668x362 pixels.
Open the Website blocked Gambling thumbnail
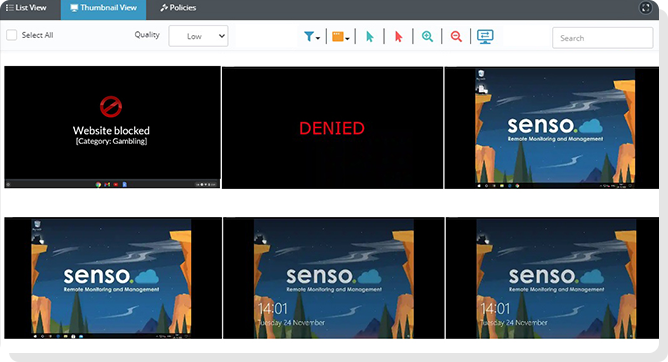coord(112,127)
